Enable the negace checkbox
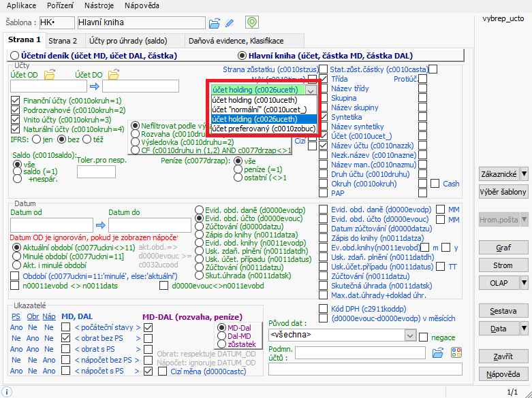The width and height of the screenshot is (532, 398). (x=424, y=337)
